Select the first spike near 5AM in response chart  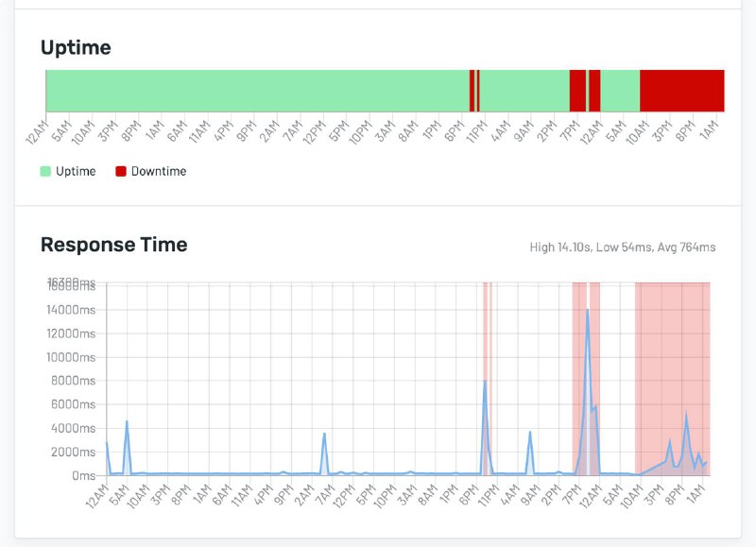[x=127, y=421]
